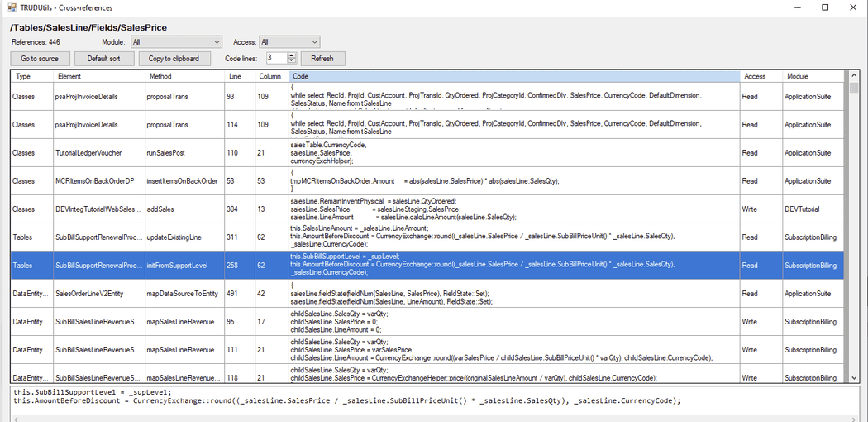Select the TutorialLedgerVoucher element cell
Screen dimensions: 868x422
pyautogui.click(x=98, y=153)
